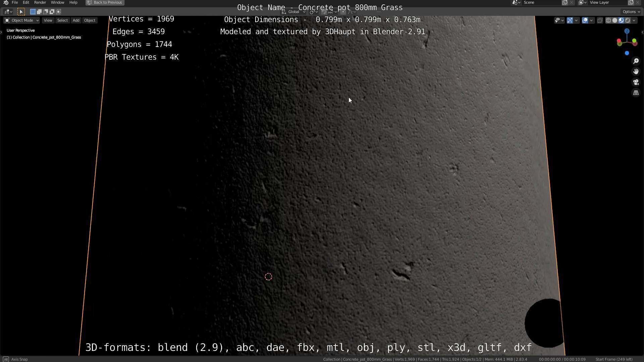Open the Object Mode dropdown
This screenshot has width=644, height=362.
click(22, 20)
